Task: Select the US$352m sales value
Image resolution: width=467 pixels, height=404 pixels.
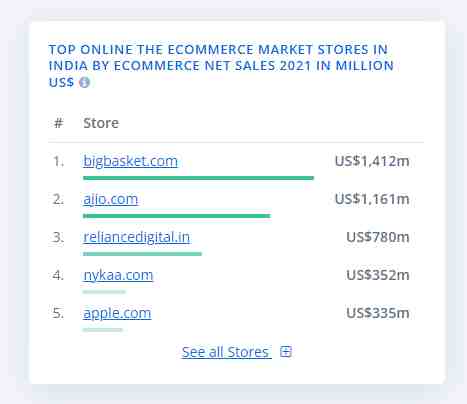Action: click(x=378, y=275)
